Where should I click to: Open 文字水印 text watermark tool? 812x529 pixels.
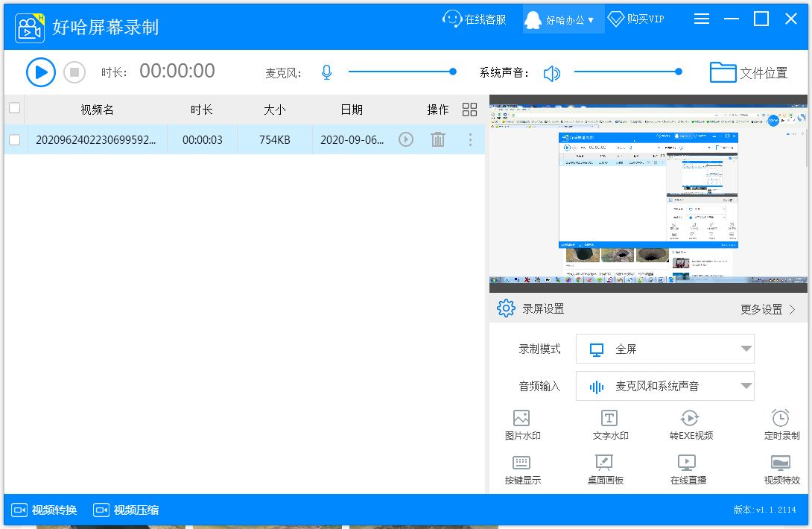tap(610, 425)
